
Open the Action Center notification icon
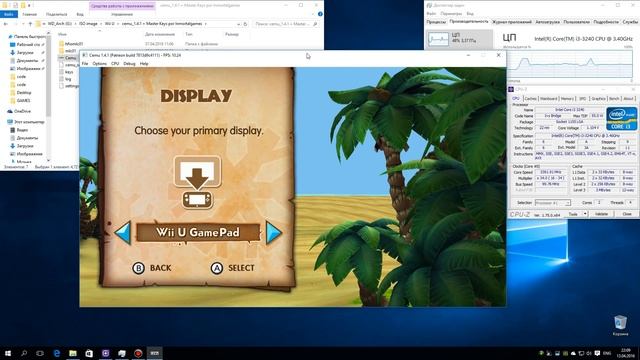(x=597, y=353)
